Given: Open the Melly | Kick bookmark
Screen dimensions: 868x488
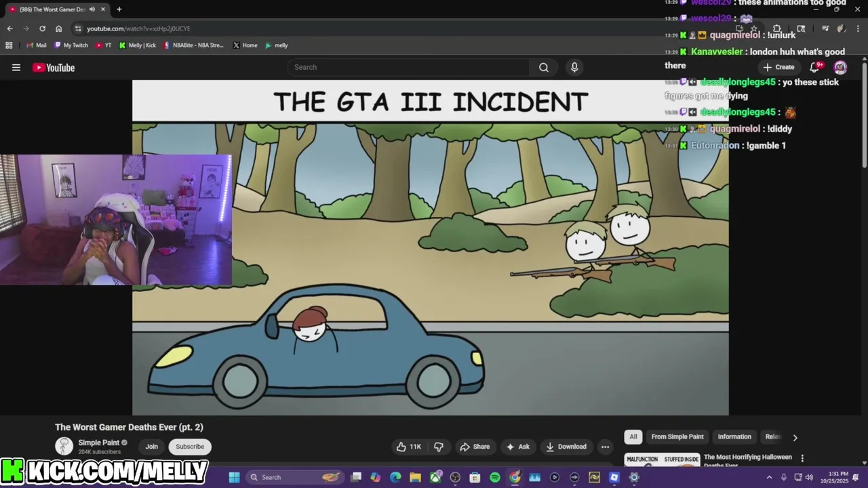Looking at the screenshot, I should pyautogui.click(x=137, y=45).
